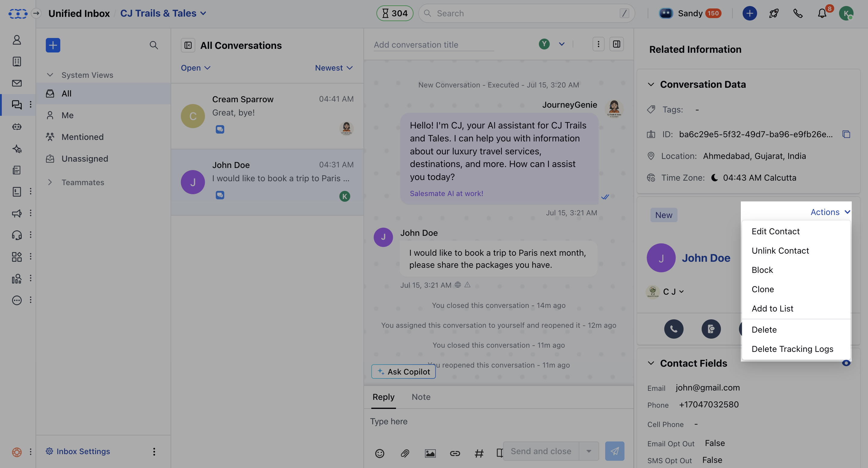
Task: Open the text message button for John Doe
Action: tap(711, 329)
